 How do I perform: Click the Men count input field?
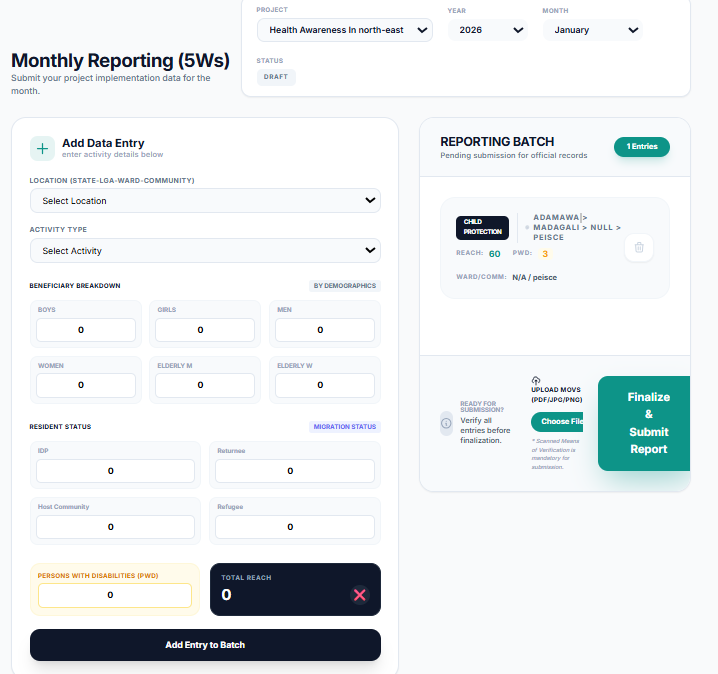tap(325, 330)
